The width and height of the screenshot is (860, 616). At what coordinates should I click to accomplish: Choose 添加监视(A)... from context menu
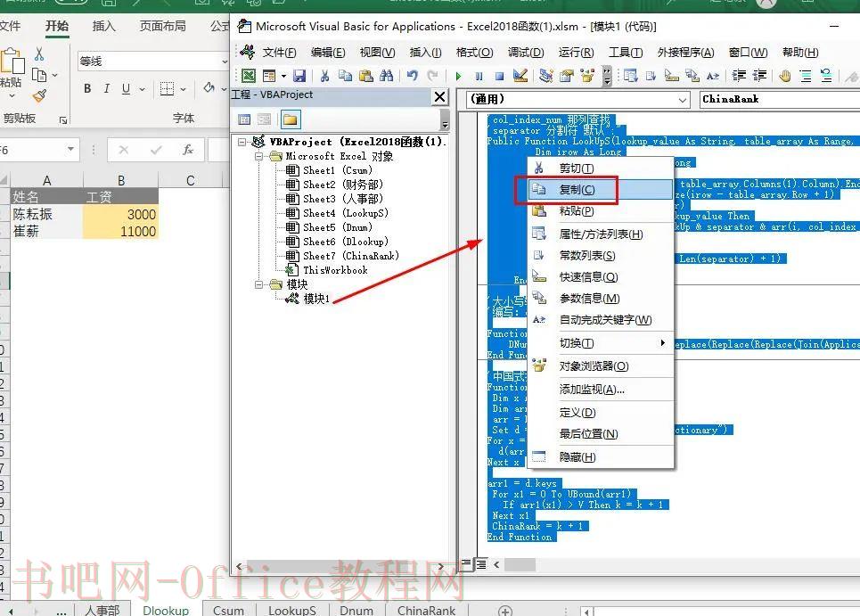601,390
